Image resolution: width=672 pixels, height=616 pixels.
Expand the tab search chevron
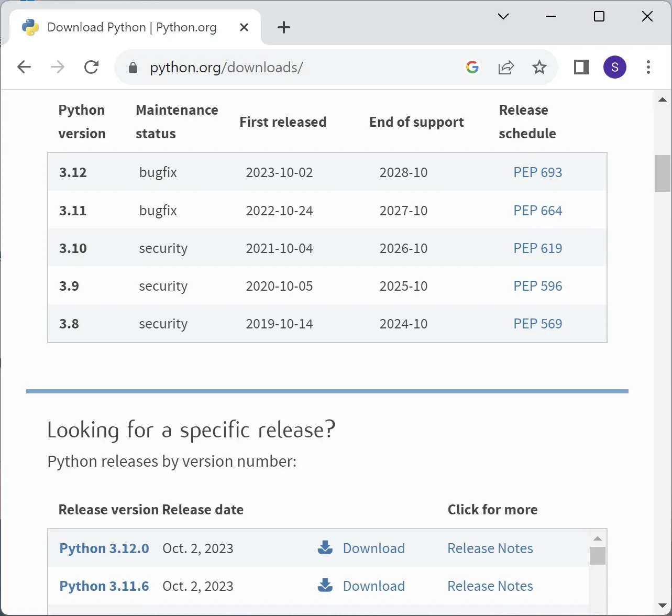pos(503,16)
